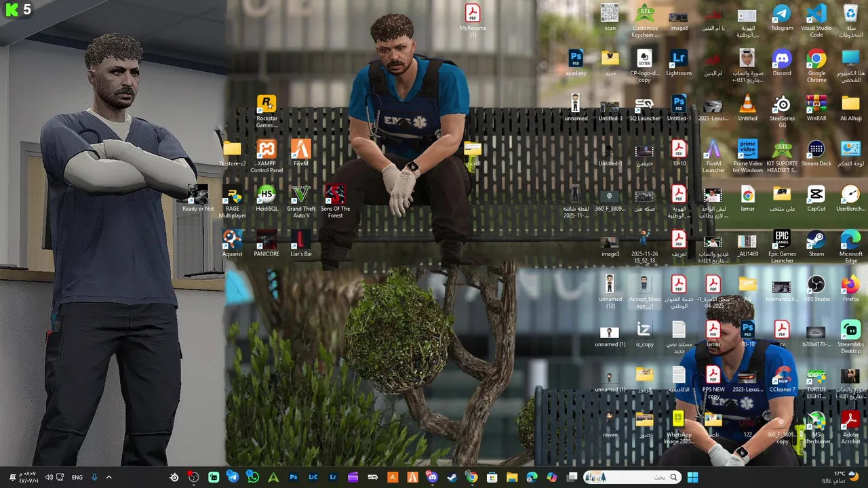Select the HeidiSQL desktop shortcut
This screenshot has height=488, width=868.
coord(267,199)
